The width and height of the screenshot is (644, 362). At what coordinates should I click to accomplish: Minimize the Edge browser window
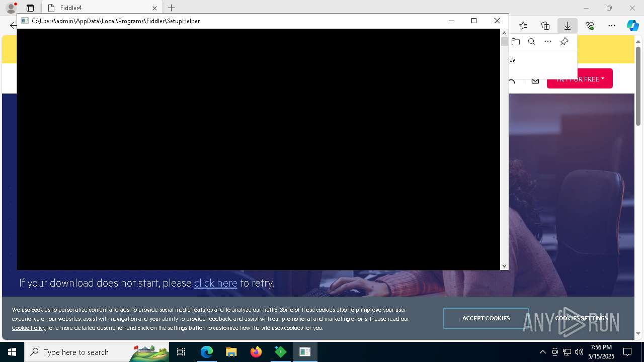point(586,8)
